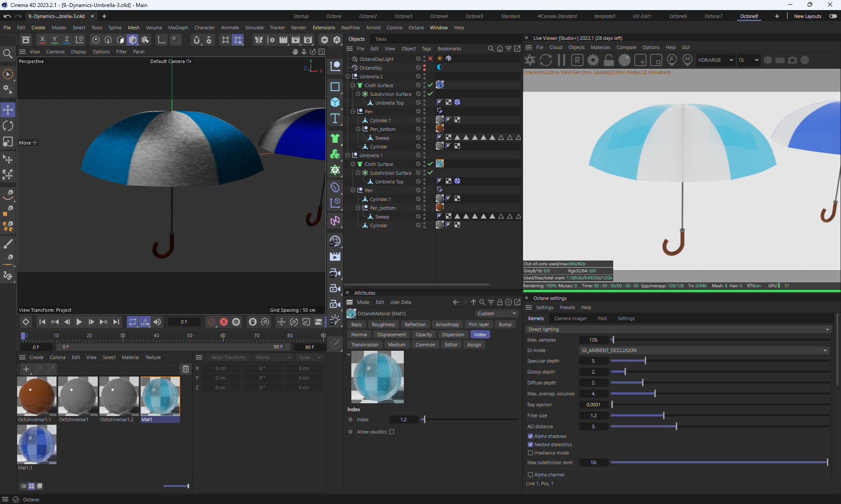
Task: Open the Transmission material channel
Action: coord(364,345)
